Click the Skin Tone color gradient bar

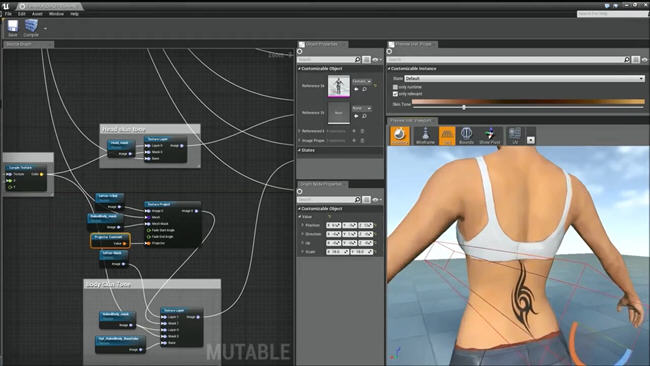[x=528, y=102]
